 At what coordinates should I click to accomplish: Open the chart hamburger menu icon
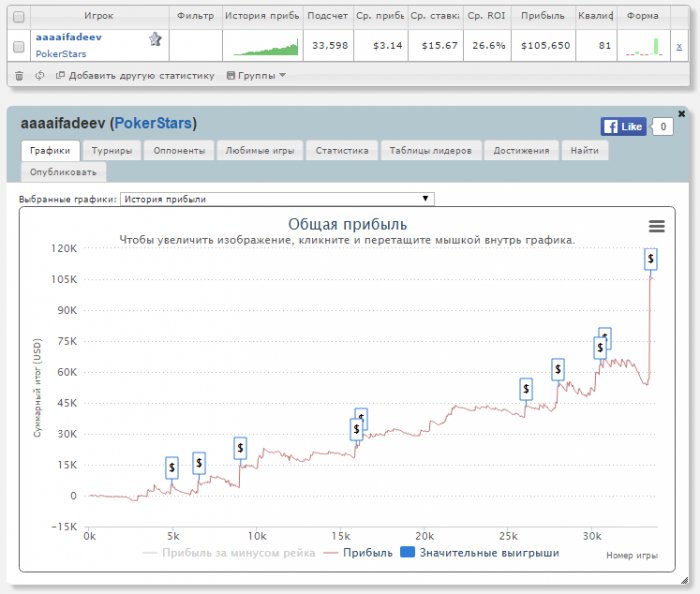(x=657, y=226)
